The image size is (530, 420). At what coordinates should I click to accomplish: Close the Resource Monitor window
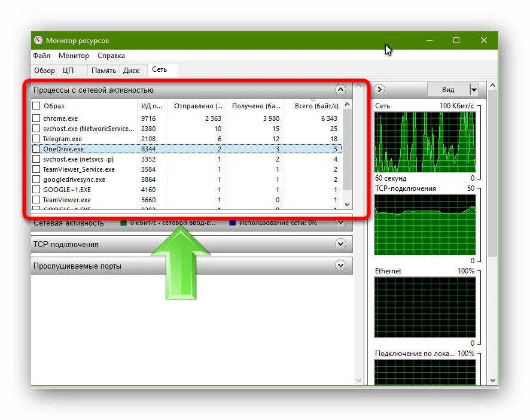pos(484,40)
